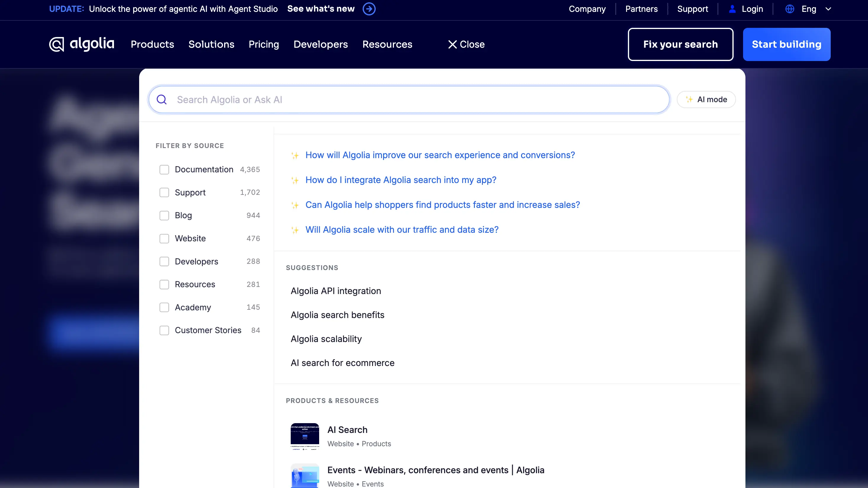Select suggestion Algolia scalability

pos(326,339)
